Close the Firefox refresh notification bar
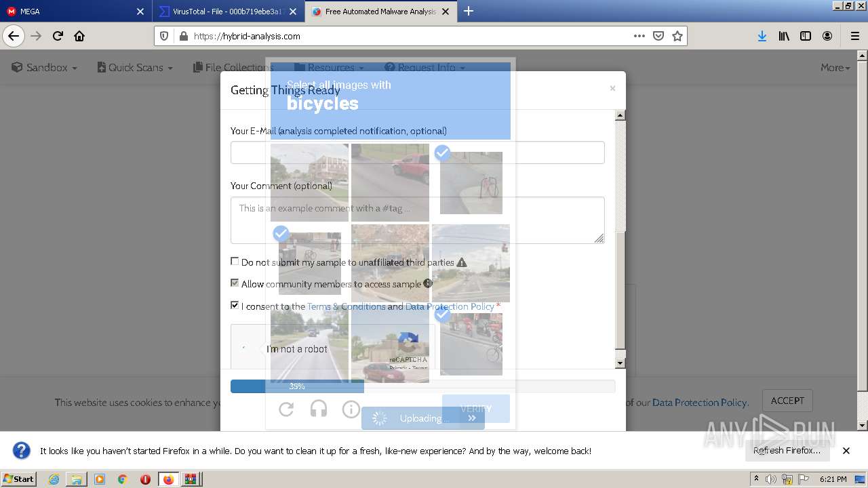 [846, 451]
